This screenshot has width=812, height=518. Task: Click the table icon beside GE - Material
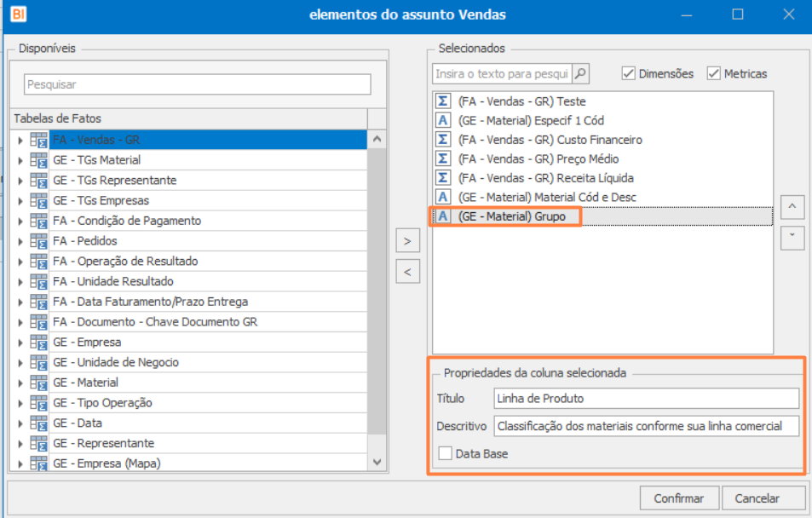coord(38,383)
